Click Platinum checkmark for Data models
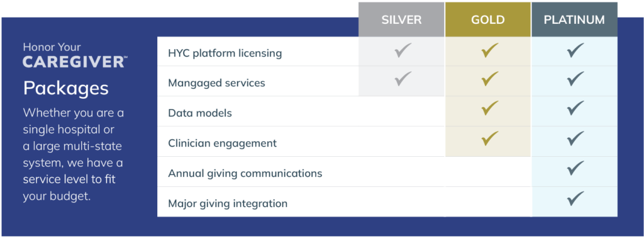 (x=575, y=108)
